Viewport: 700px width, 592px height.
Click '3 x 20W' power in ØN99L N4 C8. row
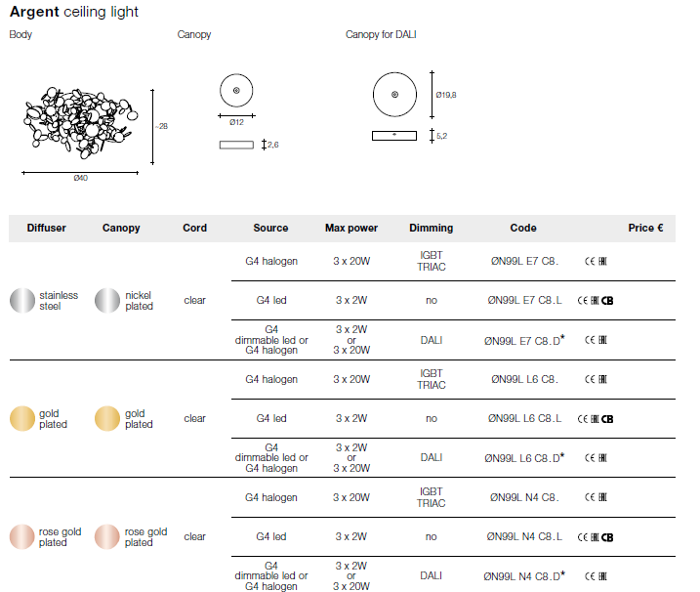click(x=351, y=497)
